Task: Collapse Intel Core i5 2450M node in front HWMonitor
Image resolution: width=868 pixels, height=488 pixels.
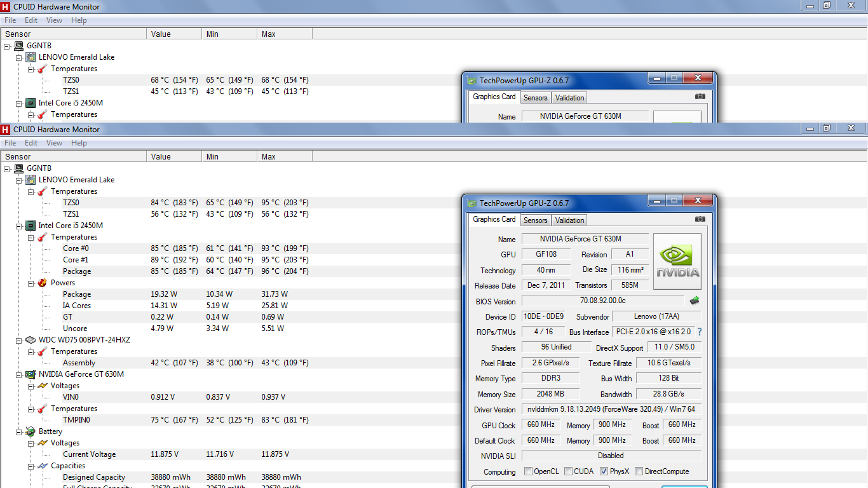Action: [19, 226]
